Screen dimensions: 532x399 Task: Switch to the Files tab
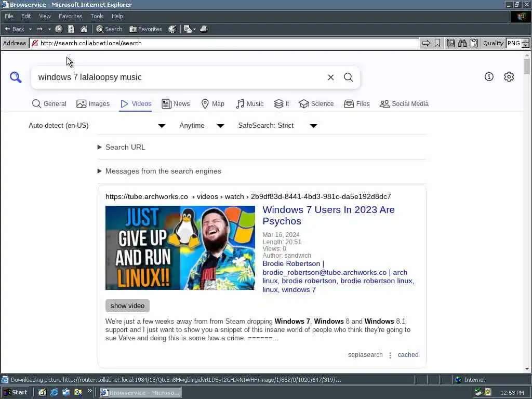pos(356,104)
